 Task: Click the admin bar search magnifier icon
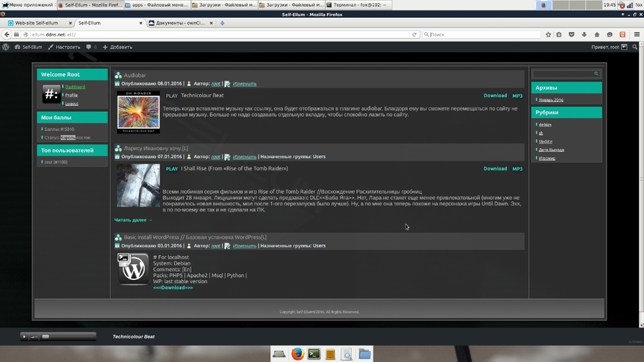635,47
